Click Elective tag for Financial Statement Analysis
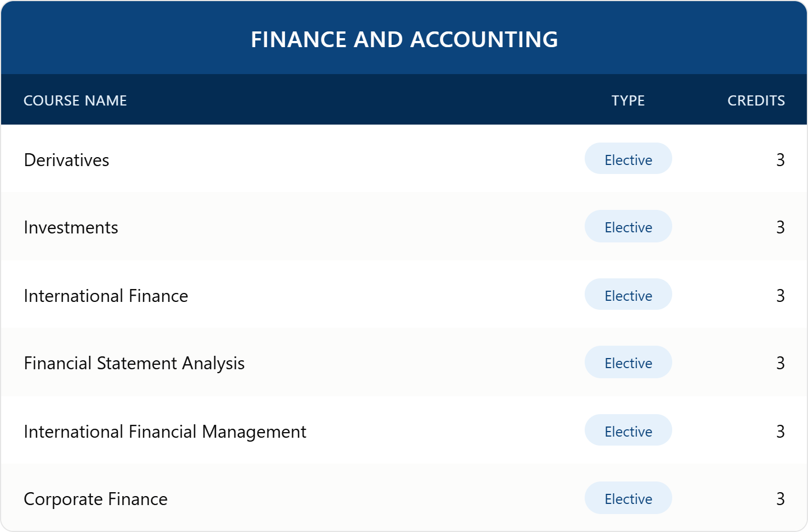 628,363
